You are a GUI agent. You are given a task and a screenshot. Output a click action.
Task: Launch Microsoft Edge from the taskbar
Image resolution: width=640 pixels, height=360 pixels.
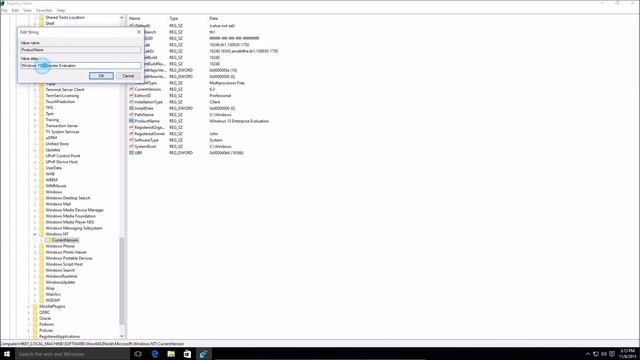coord(155,354)
